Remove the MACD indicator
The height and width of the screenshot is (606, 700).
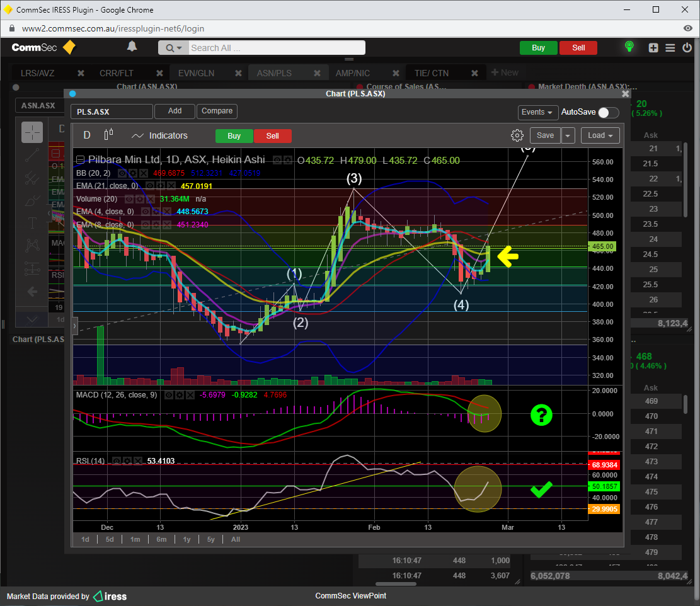click(190, 395)
